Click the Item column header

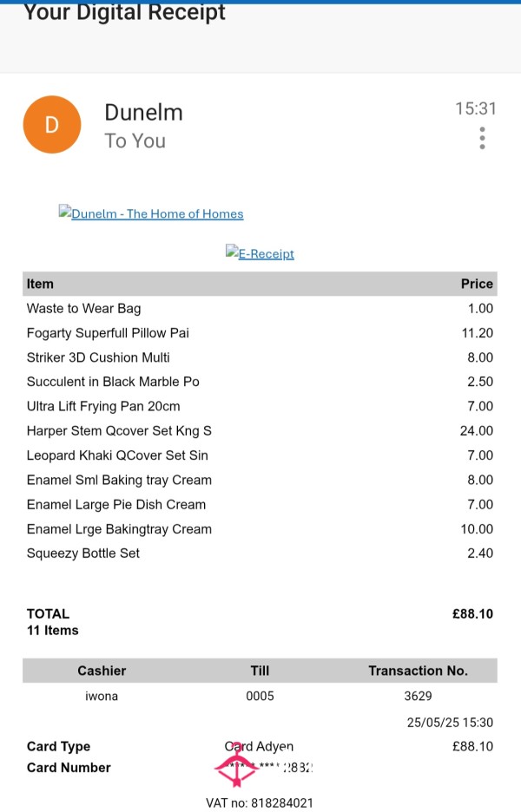click(40, 284)
